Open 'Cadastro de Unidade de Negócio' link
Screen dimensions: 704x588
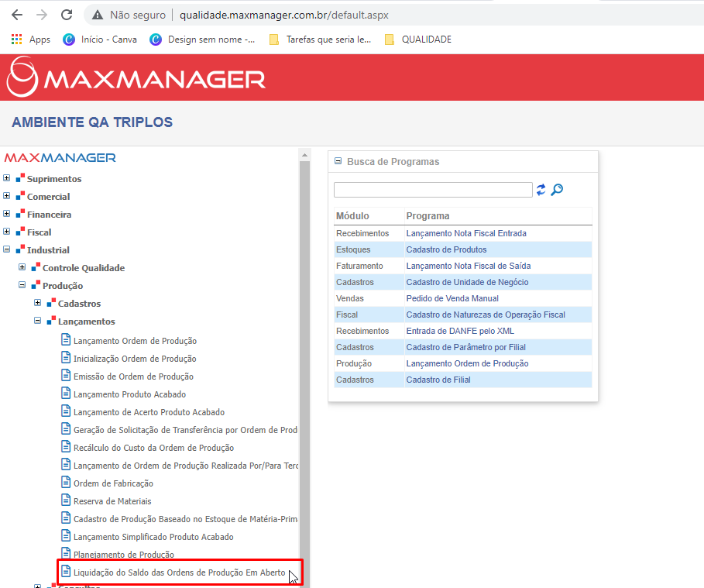pos(467,282)
